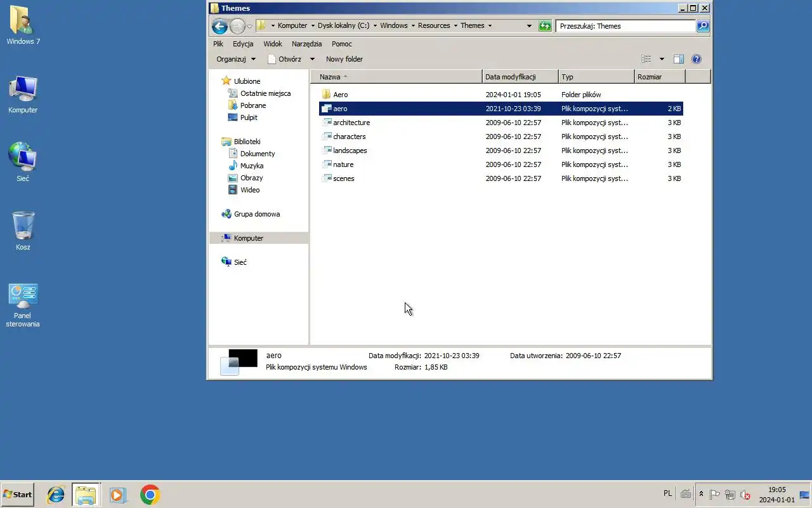Sort by the Nazwa column header
812x508 pixels.
pyautogui.click(x=396, y=77)
